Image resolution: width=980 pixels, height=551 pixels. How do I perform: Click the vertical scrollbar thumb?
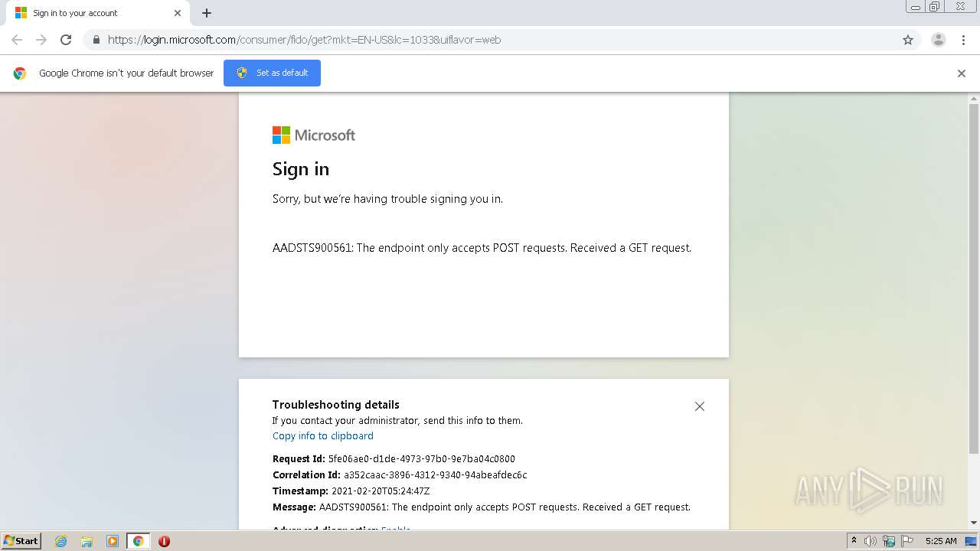[974, 279]
